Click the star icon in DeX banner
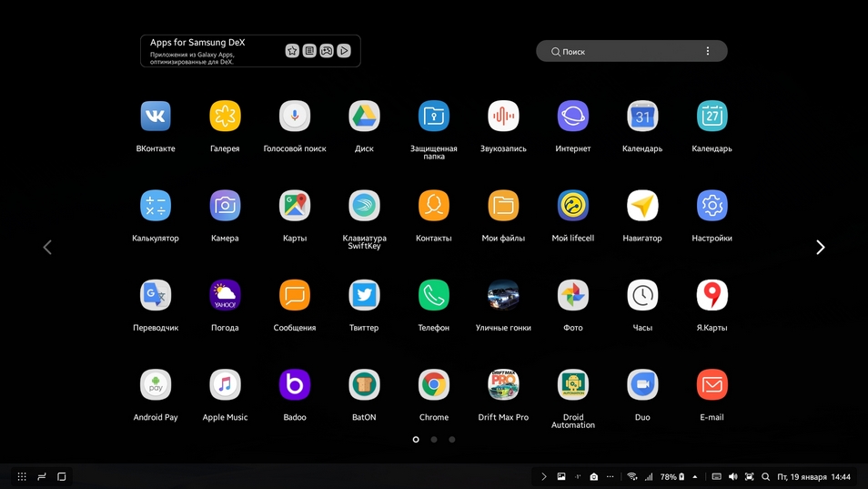Screen dimensions: 868x489 coord(292,51)
